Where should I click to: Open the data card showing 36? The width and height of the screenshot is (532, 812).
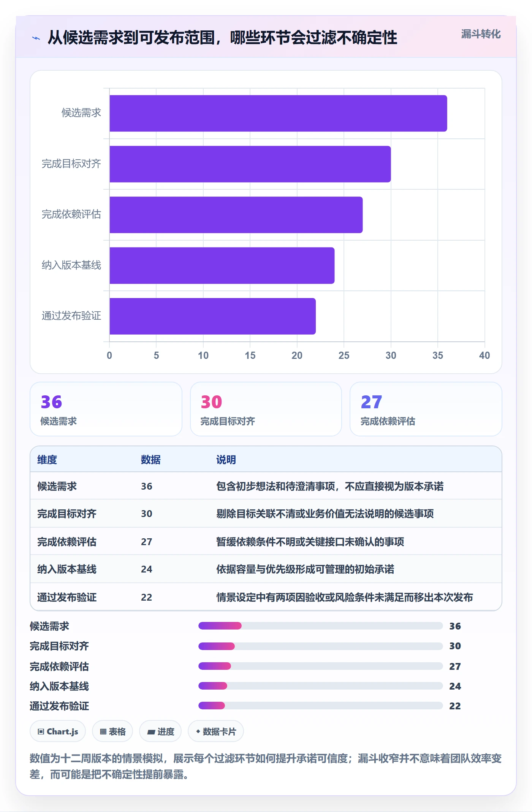(x=106, y=409)
